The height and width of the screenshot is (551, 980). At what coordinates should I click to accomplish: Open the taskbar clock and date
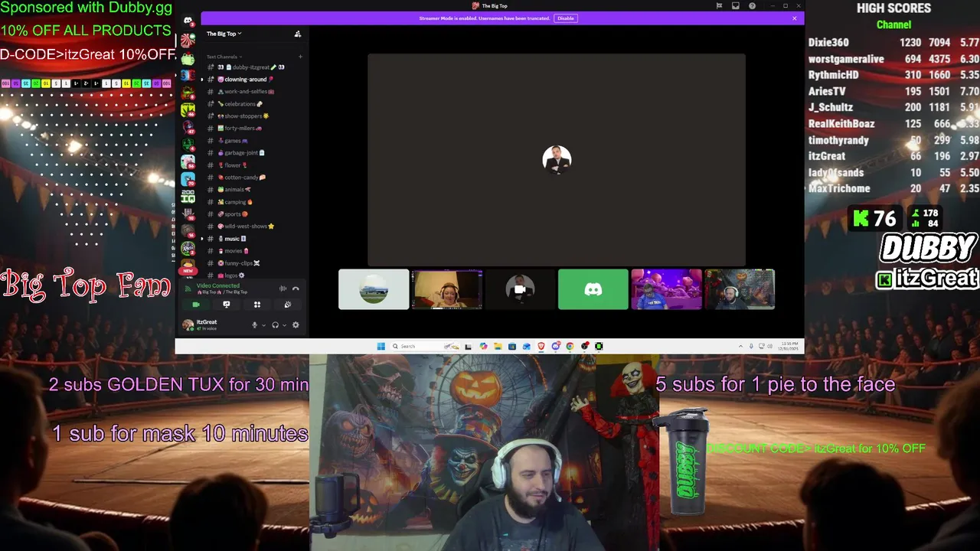click(x=789, y=346)
